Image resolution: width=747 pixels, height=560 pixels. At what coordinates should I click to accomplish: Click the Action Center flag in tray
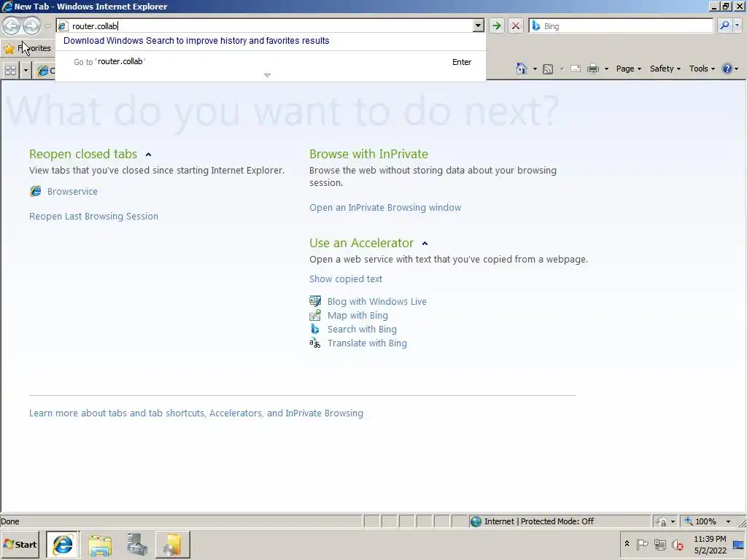tap(642, 544)
